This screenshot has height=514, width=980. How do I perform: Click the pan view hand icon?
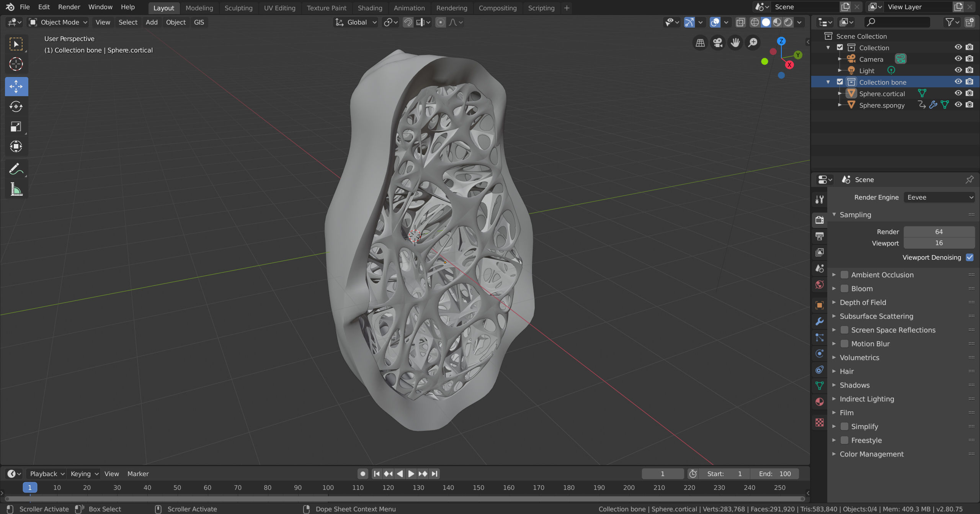click(735, 43)
